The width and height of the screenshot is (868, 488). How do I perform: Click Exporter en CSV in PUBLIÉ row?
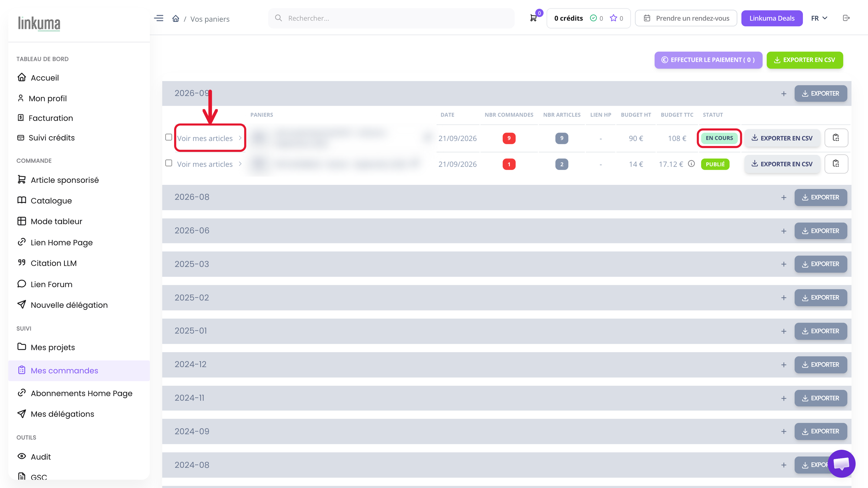click(x=782, y=164)
